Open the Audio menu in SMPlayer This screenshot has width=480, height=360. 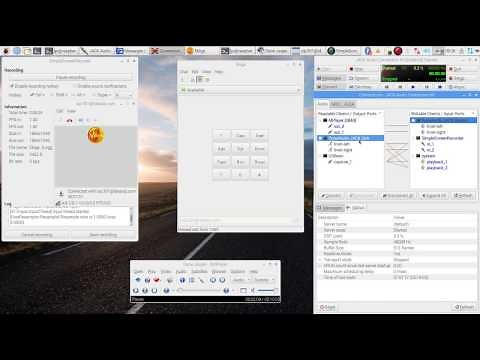[x=181, y=272]
